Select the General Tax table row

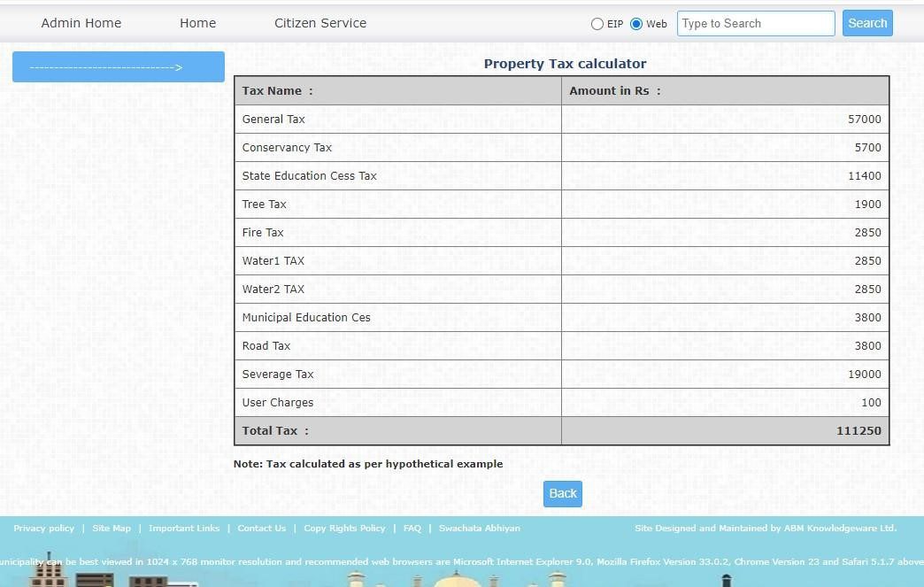(x=398, y=119)
